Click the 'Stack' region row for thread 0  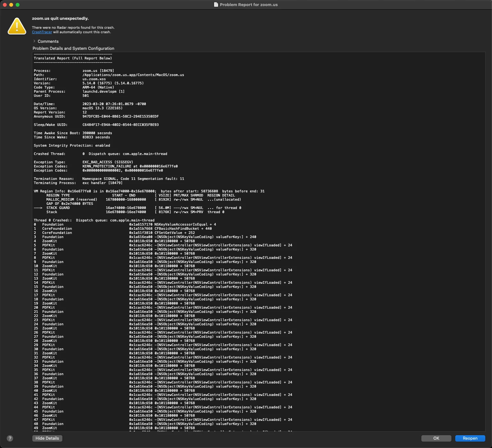point(135,212)
